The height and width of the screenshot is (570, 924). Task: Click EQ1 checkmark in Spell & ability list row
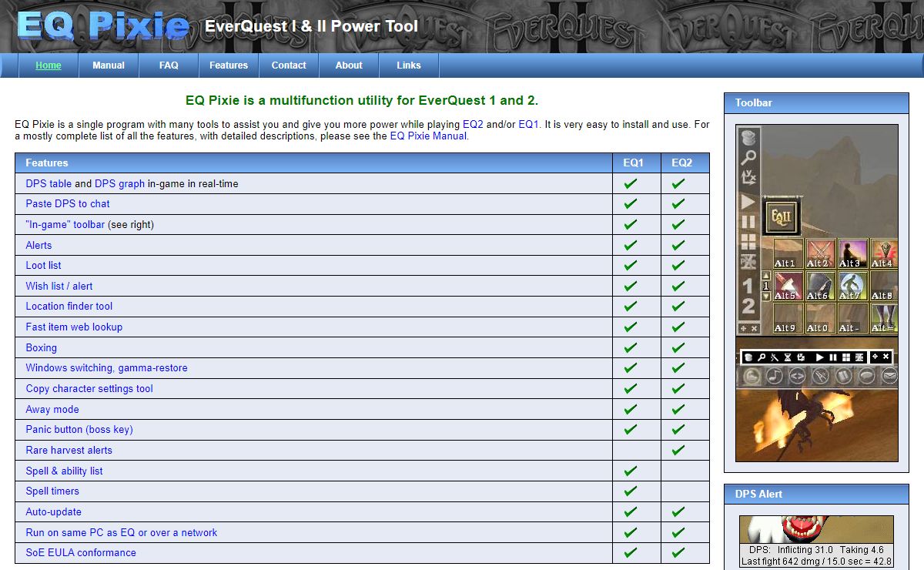tap(631, 471)
